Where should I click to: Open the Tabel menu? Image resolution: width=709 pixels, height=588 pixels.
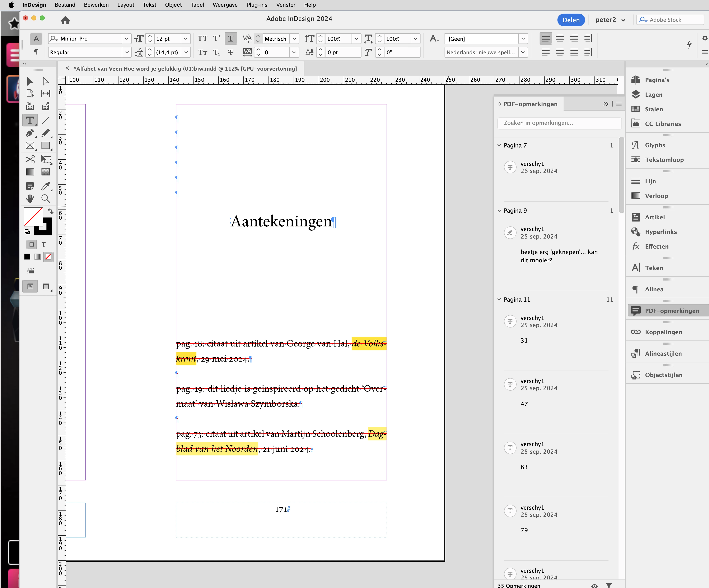197,5
